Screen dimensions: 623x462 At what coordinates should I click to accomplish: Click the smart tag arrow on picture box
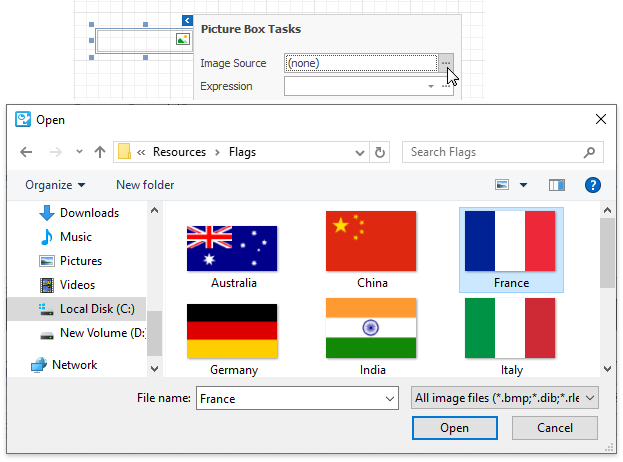point(188,21)
